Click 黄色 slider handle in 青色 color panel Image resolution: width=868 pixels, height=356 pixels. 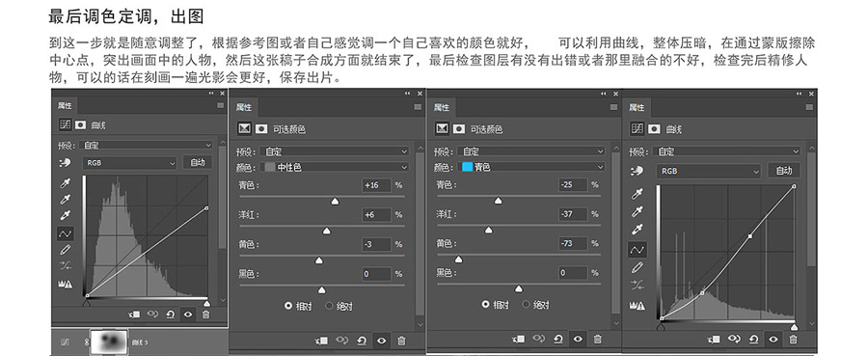[x=458, y=260]
